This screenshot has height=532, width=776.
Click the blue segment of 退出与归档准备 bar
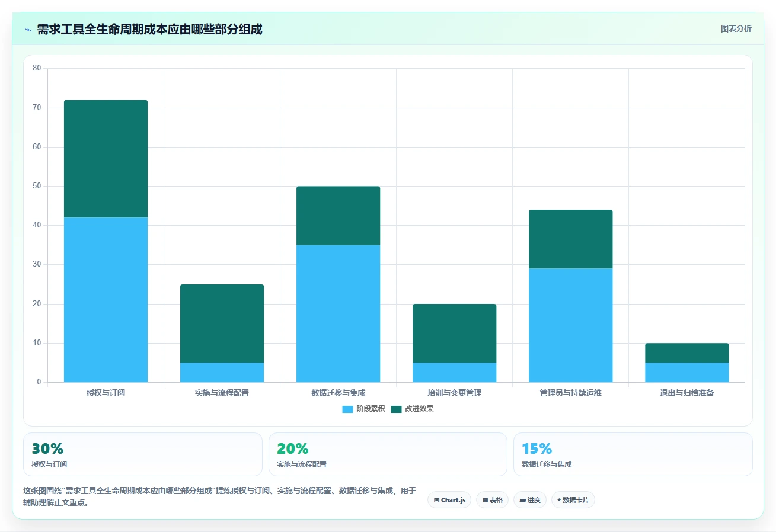click(x=686, y=373)
